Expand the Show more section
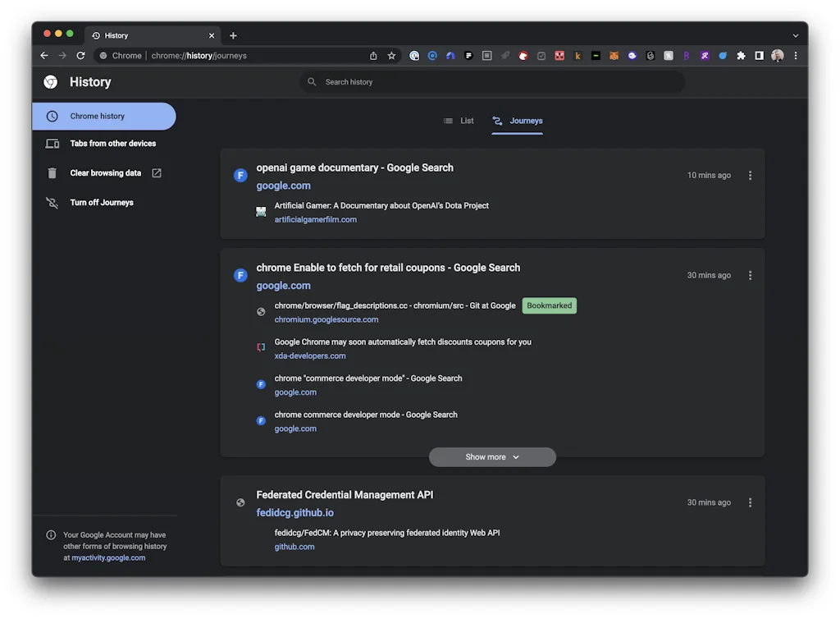 (x=492, y=456)
